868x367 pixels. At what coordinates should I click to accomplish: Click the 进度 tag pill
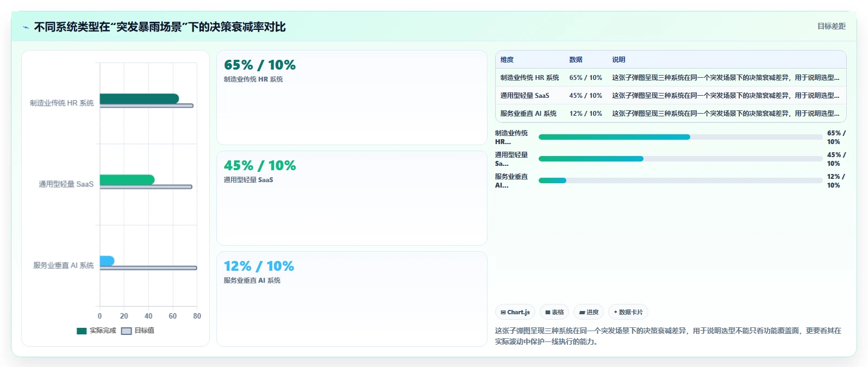[x=589, y=312]
